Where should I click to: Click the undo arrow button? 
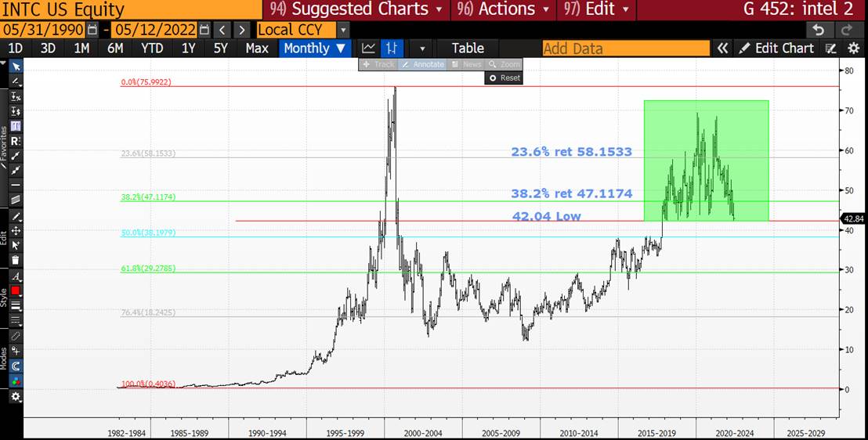pyautogui.click(x=819, y=30)
